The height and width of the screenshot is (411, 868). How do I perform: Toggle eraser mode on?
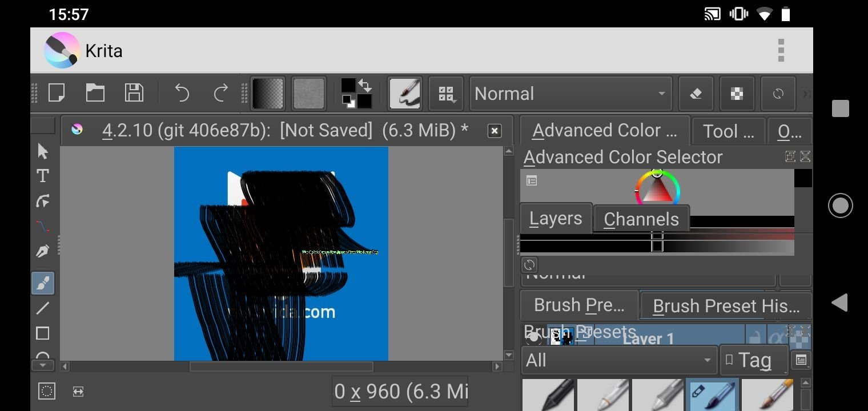pyautogui.click(x=696, y=94)
